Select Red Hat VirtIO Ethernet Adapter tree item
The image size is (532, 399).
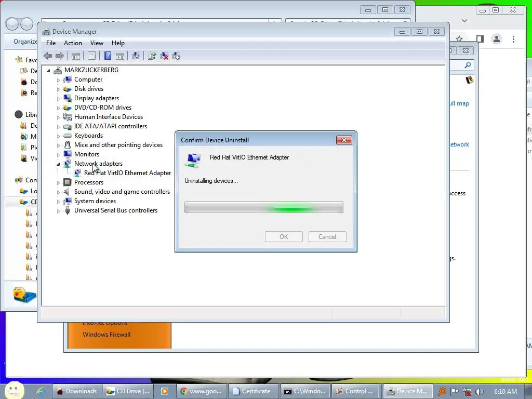pyautogui.click(x=128, y=172)
